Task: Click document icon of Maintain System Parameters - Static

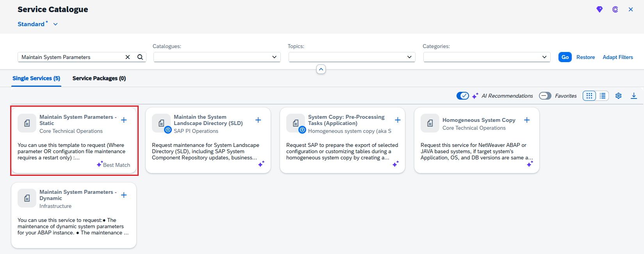Action: pyautogui.click(x=27, y=123)
